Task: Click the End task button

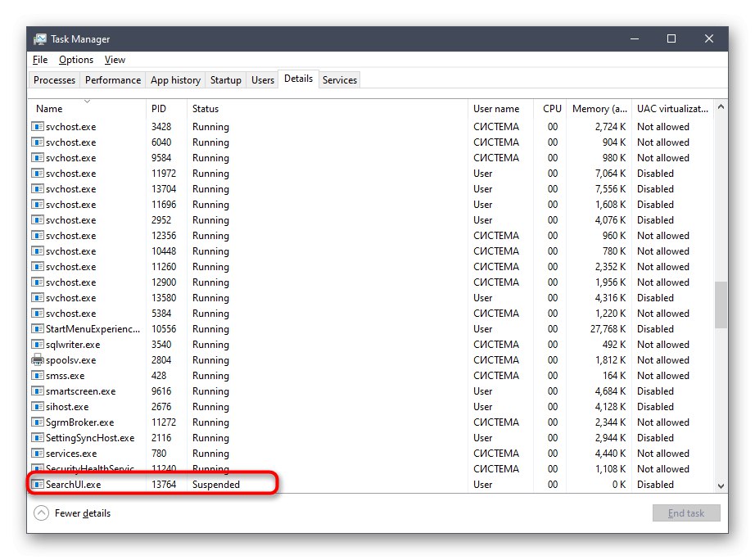Action: [x=686, y=513]
